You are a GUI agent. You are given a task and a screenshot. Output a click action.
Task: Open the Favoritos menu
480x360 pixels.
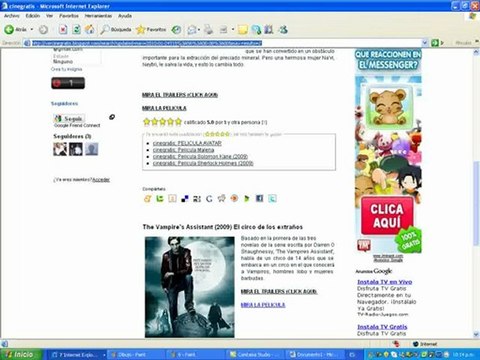click(x=69, y=16)
